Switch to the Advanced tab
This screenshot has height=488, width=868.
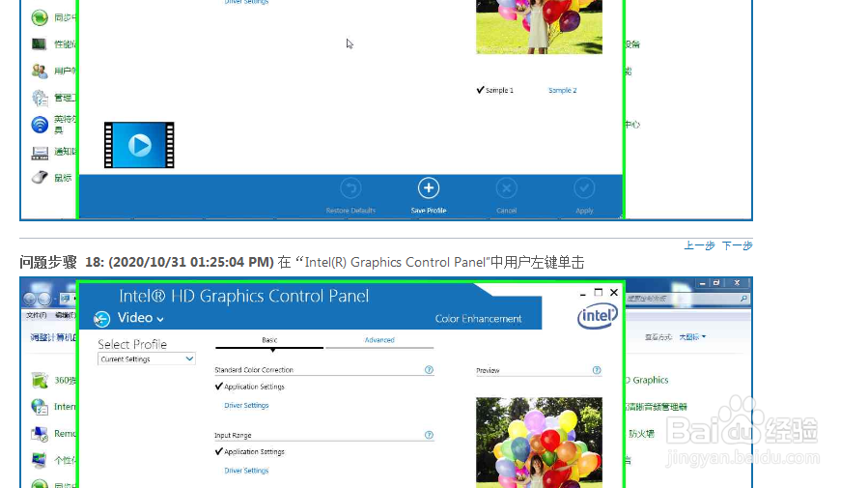(379, 340)
